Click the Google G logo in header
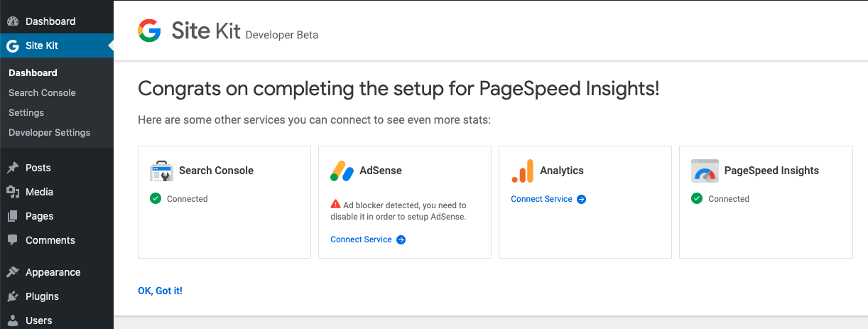This screenshot has width=868, height=329. [x=150, y=31]
